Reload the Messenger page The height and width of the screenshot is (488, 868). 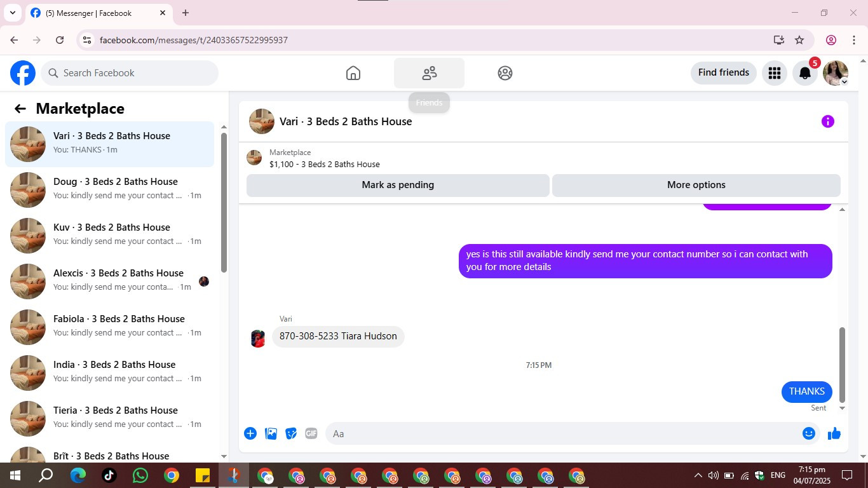coord(60,40)
